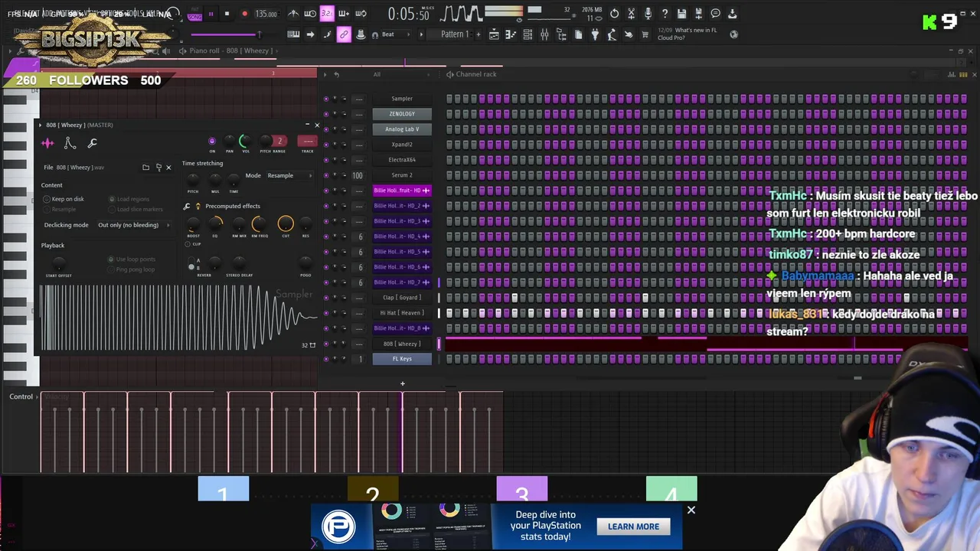
Task: Click the CUT knob in precomputed effects
Action: 285,223
